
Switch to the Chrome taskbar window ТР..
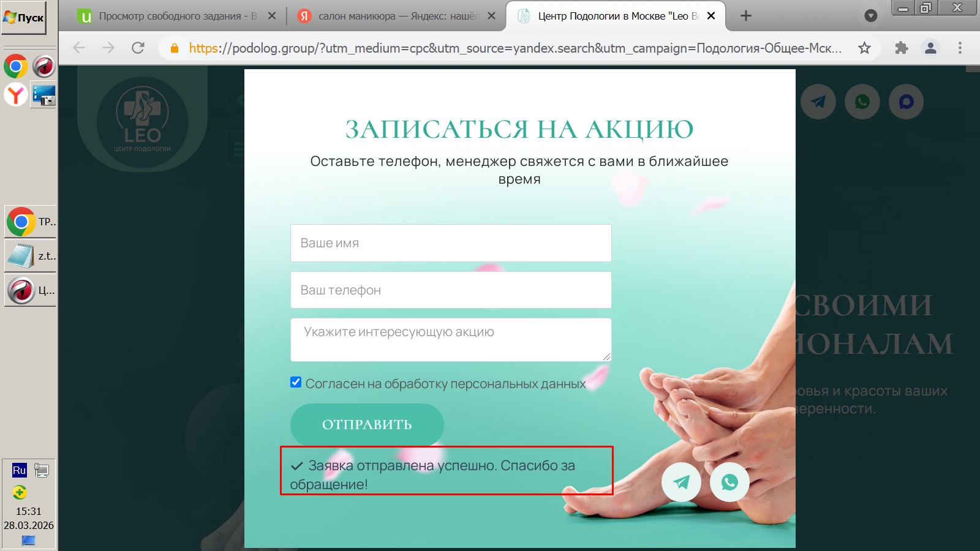click(30, 222)
